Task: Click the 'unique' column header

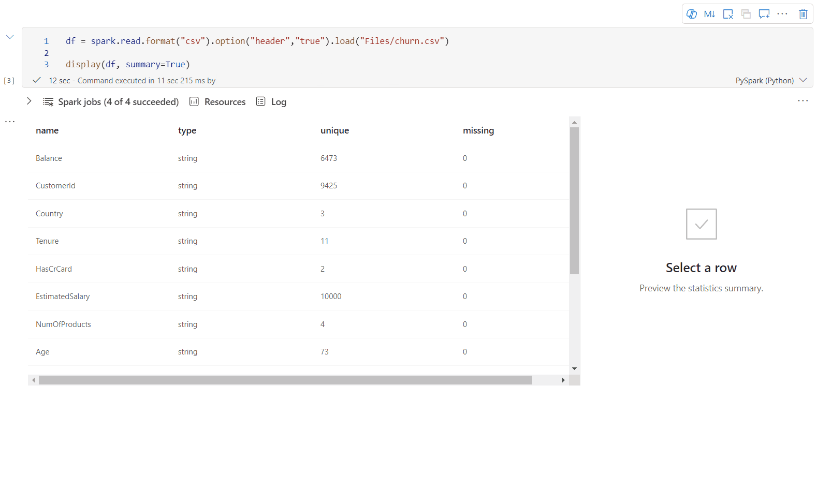Action: click(x=334, y=130)
